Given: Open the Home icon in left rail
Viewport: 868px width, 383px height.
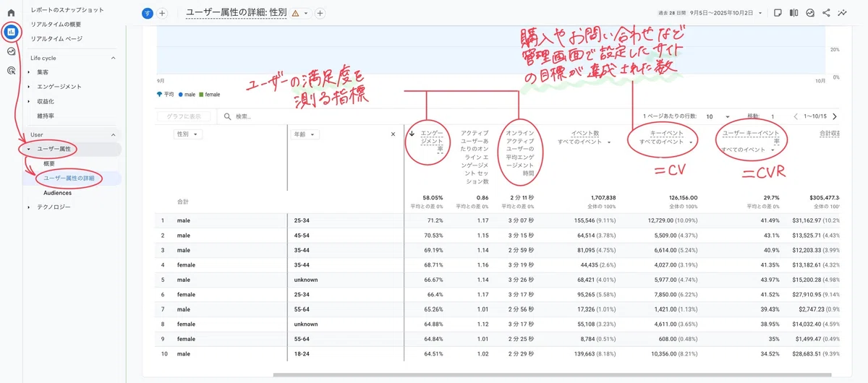Looking at the screenshot, I should click(x=11, y=13).
